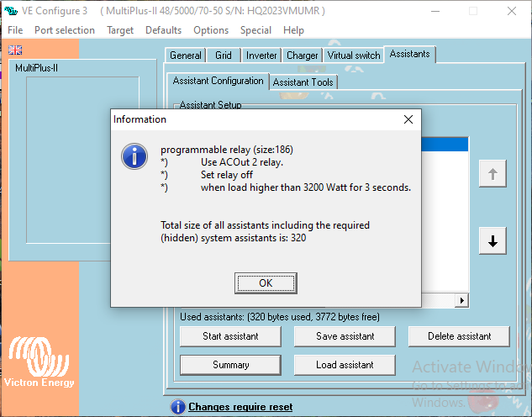Screen dimensions: 532x417
Task: Click the 'Set relay off' line
Action: (x=226, y=175)
